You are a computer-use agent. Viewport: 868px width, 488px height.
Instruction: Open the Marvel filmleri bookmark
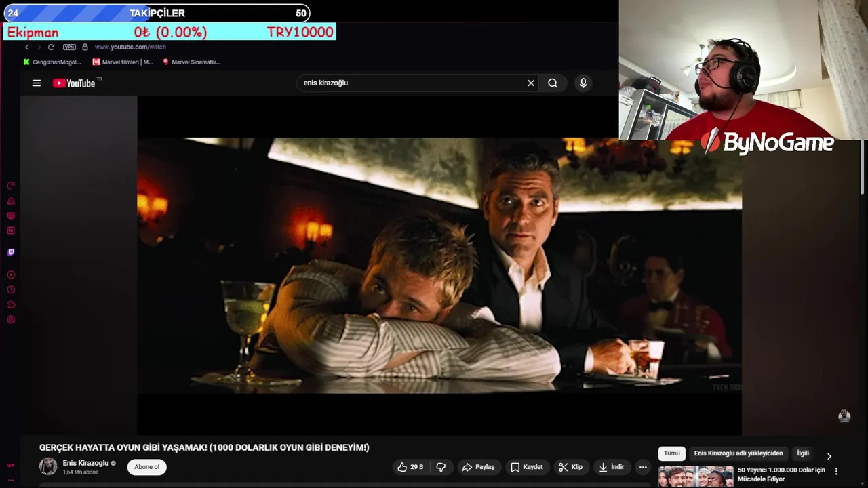click(123, 62)
